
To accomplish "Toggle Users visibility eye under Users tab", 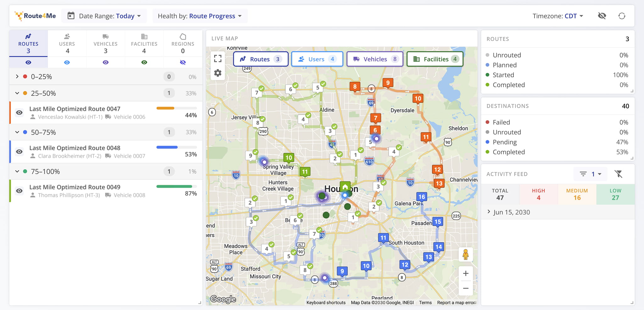I will 67,62.
